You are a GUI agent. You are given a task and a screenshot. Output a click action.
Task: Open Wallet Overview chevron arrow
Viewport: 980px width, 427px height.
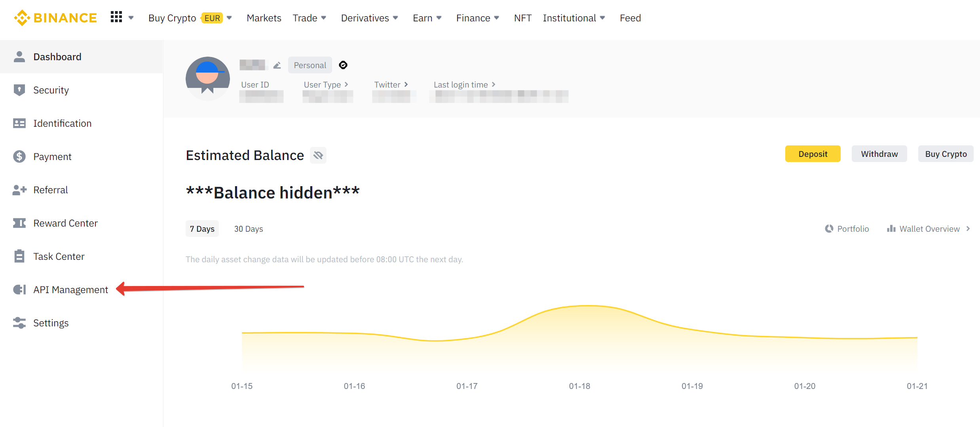(x=968, y=229)
